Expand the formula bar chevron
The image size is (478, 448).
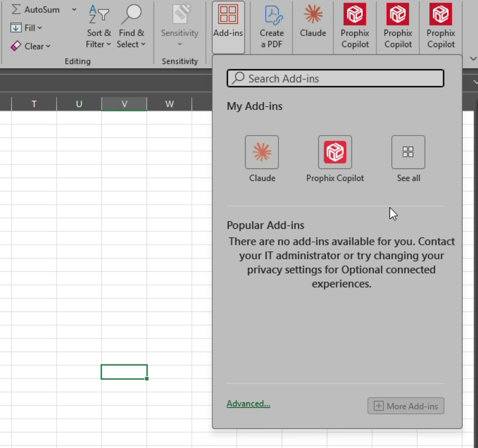tap(475, 82)
